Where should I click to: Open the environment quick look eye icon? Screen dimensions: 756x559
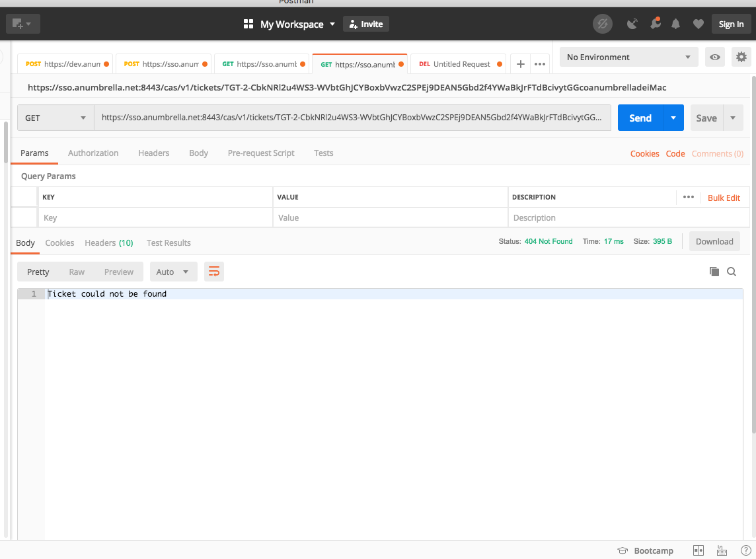click(714, 57)
